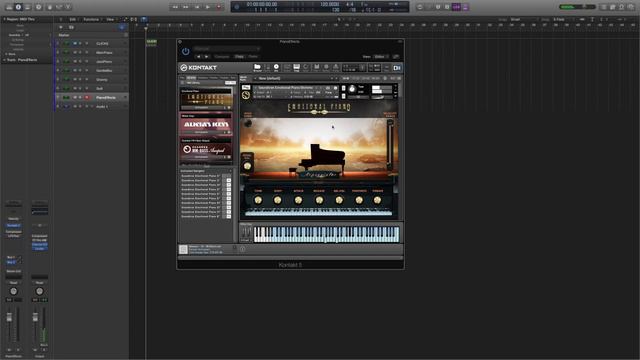This screenshot has width=640, height=360.
Task: Mute the CLICKS track
Action: pyautogui.click(x=75, y=43)
